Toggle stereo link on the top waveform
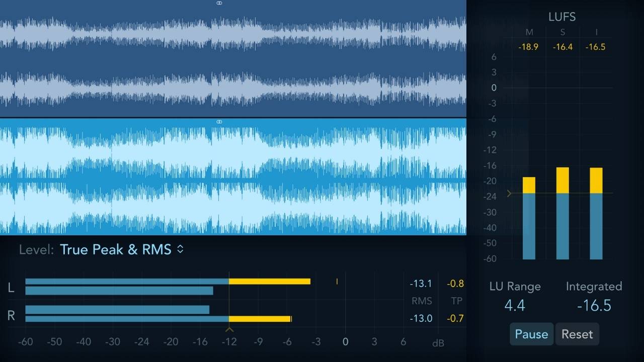 [219, 3]
